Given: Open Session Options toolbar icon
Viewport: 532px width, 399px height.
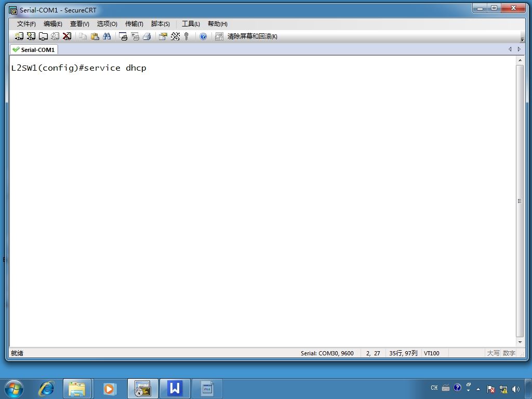Looking at the screenshot, I should 163,36.
